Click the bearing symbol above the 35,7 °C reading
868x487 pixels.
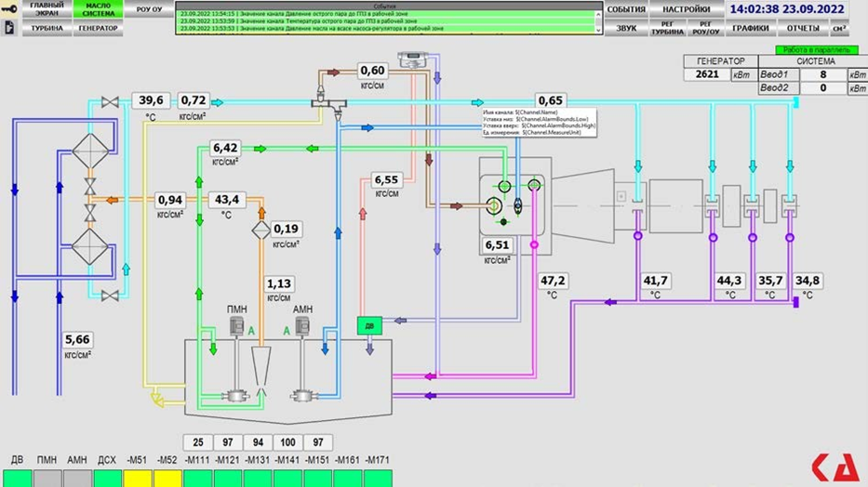[752, 205]
